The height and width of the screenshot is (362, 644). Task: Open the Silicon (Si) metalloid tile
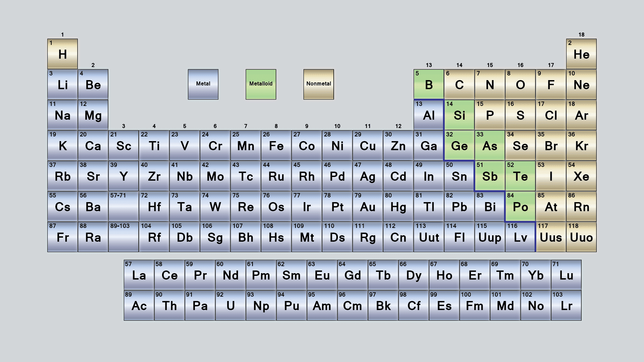(459, 115)
